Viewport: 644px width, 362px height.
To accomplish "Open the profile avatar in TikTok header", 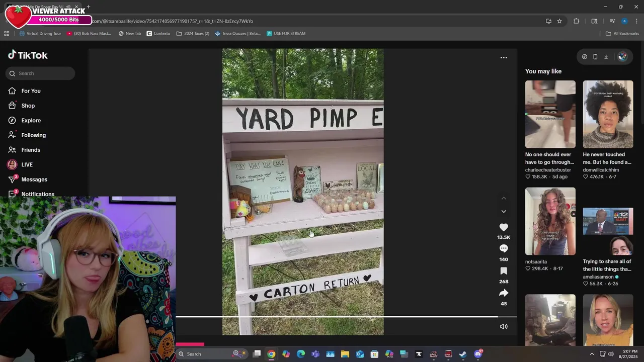I will coord(622,57).
